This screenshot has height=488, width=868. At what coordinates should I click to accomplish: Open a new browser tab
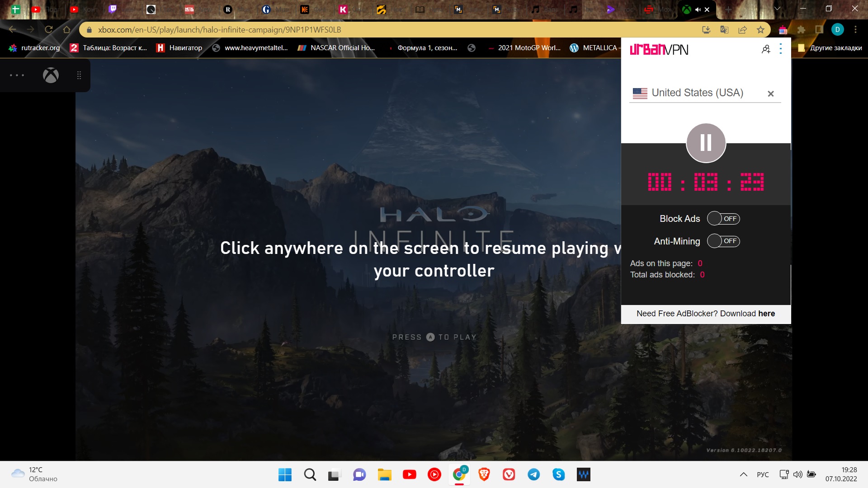click(x=728, y=9)
